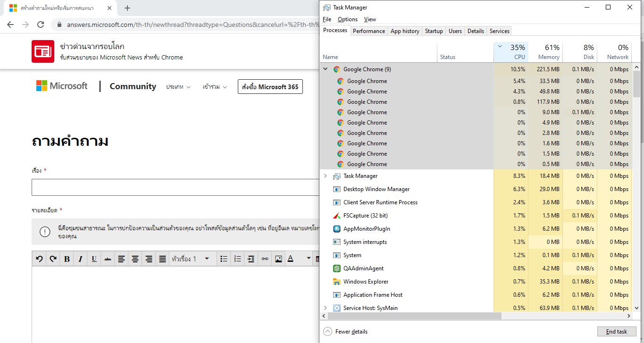The image size is (644, 343).
Task: Switch to the Startup tab
Action: 434,31
